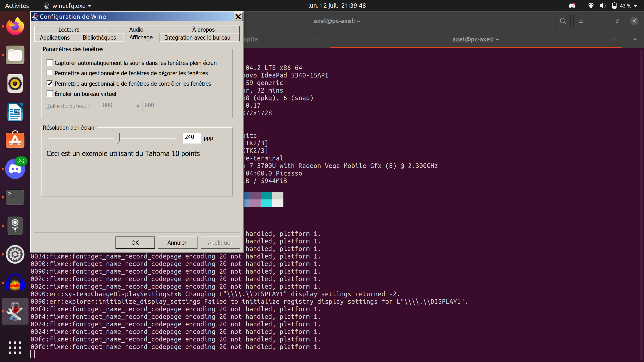The image size is (644, 362).
Task: Open the Audio tab
Action: point(136,30)
